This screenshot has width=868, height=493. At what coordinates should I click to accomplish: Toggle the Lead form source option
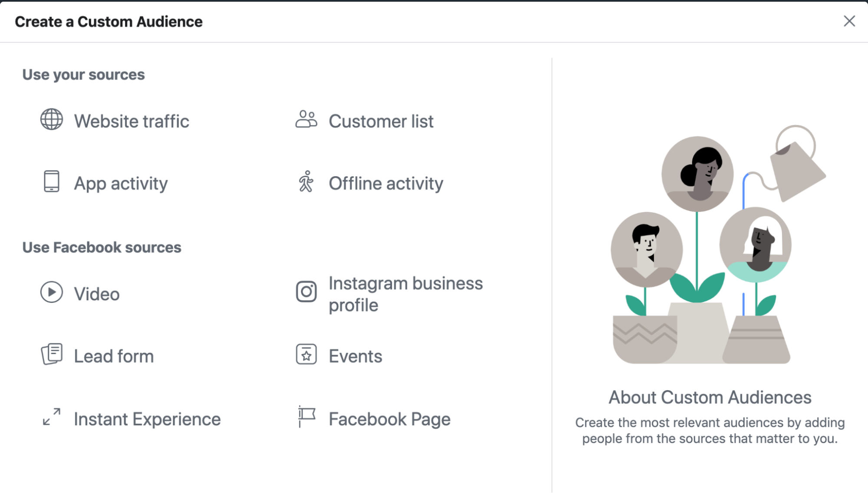point(113,356)
